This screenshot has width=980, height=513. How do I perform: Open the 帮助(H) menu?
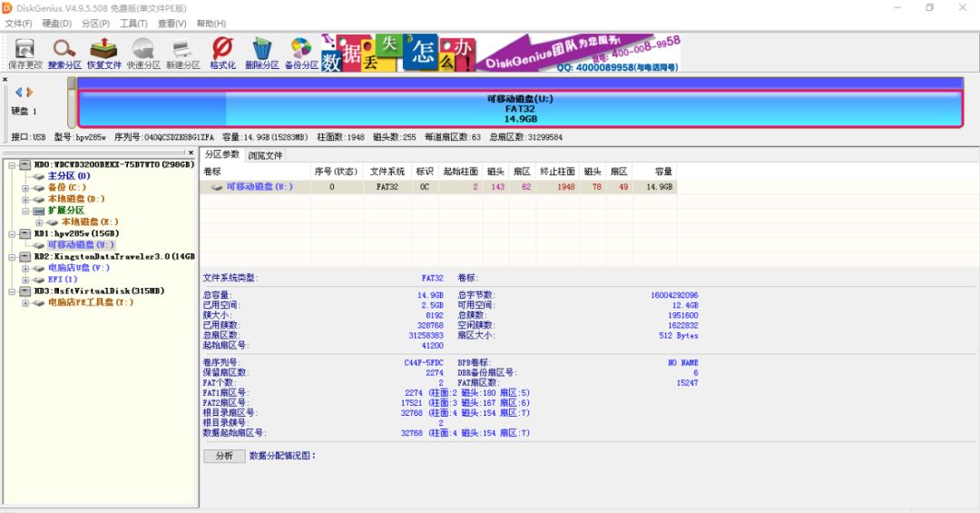tap(211, 23)
